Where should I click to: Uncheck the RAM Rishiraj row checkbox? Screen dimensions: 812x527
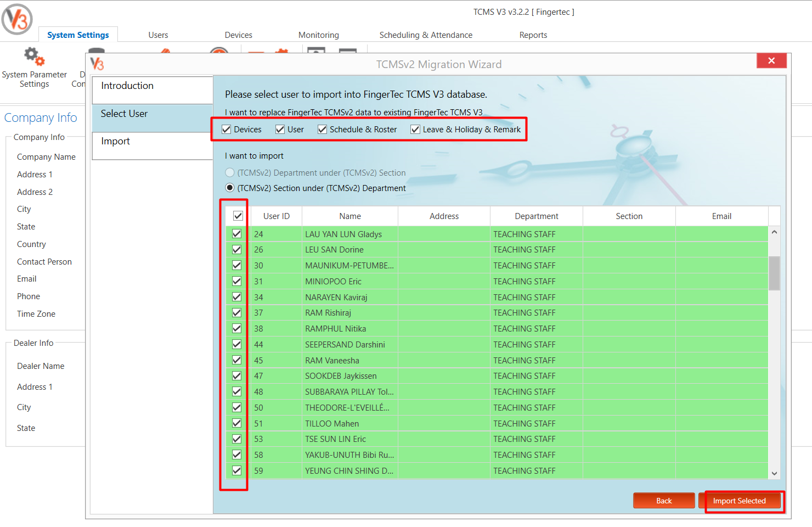point(236,312)
